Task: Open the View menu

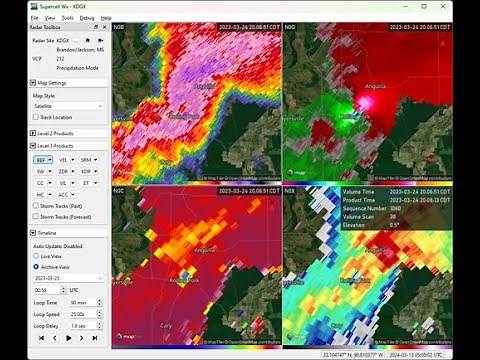Action: coord(50,18)
